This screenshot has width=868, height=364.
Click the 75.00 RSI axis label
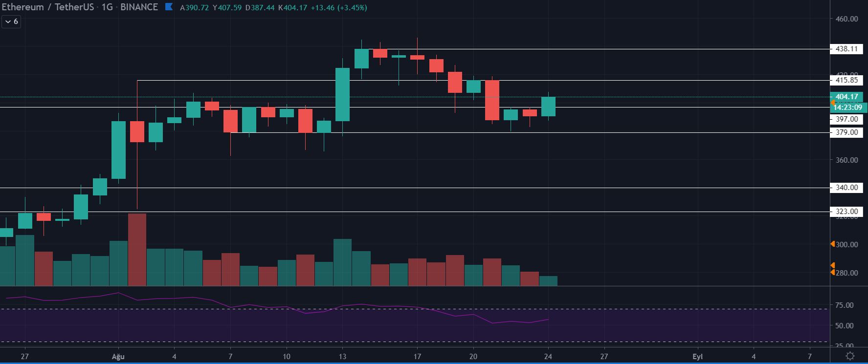click(845, 305)
